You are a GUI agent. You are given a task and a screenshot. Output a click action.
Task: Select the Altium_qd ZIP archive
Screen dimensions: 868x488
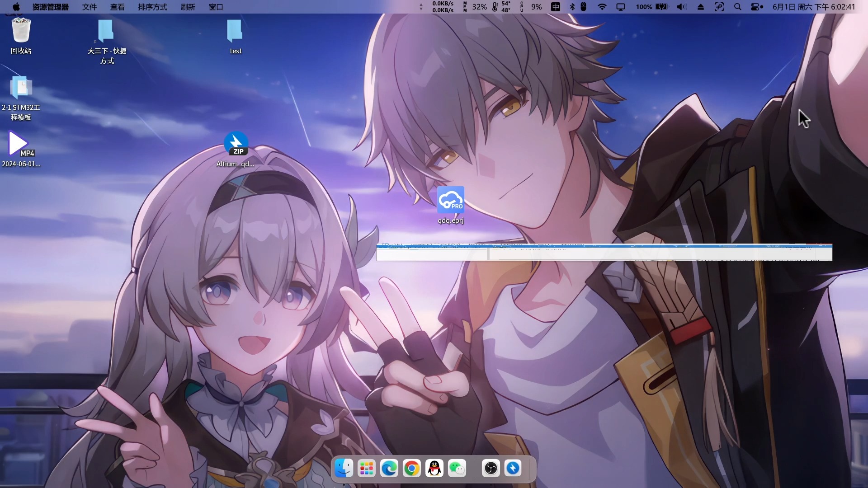236,149
